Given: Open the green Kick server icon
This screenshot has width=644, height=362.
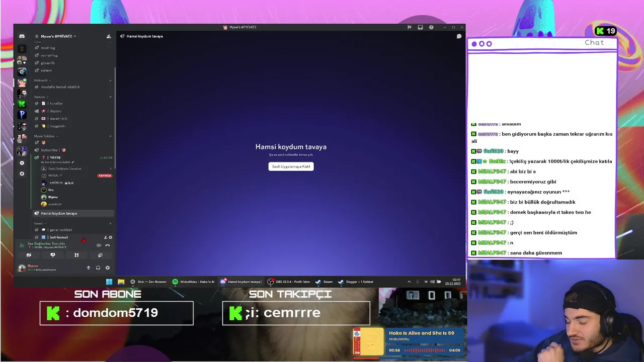Looking at the screenshot, I should click(x=22, y=104).
